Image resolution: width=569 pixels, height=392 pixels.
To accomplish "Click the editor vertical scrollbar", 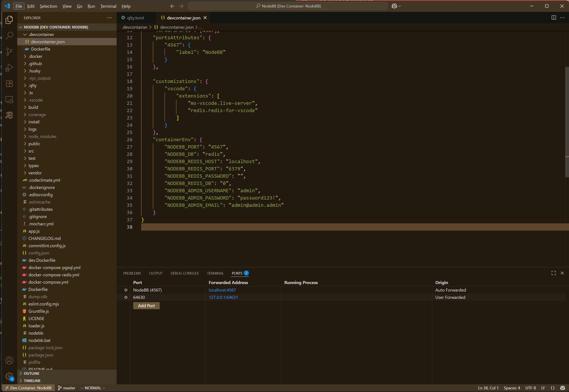I will (x=567, y=122).
